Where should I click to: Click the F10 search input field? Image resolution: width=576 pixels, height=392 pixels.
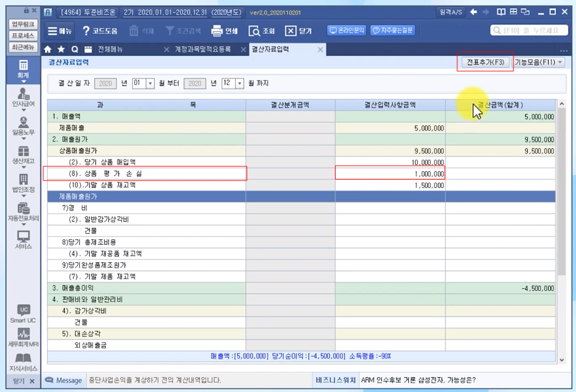[x=529, y=30]
